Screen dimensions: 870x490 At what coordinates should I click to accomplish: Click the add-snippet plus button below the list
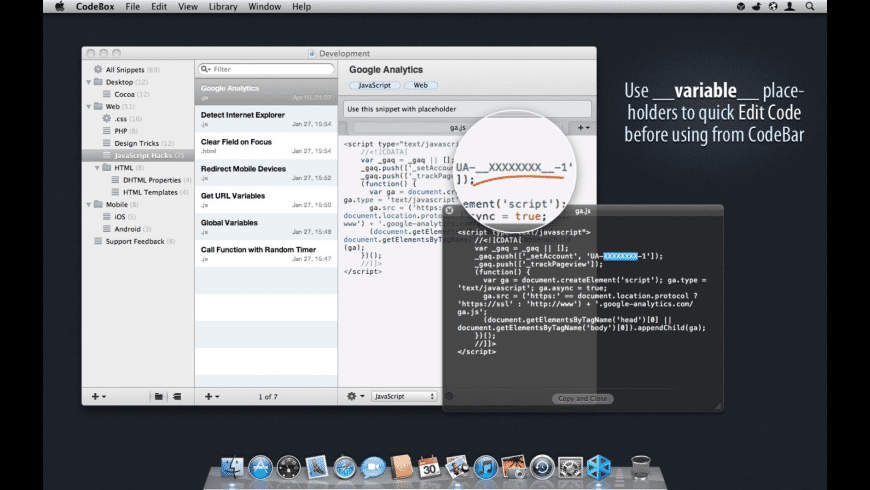click(211, 396)
